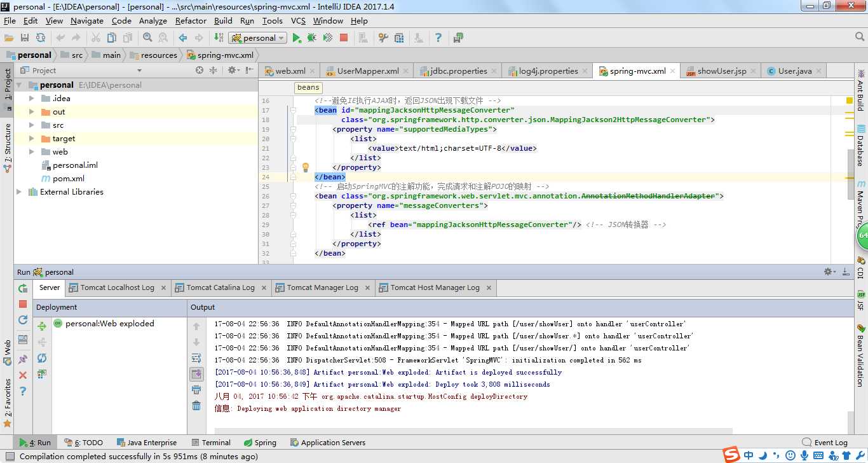Open Project Structure toolbar icon

click(399, 38)
